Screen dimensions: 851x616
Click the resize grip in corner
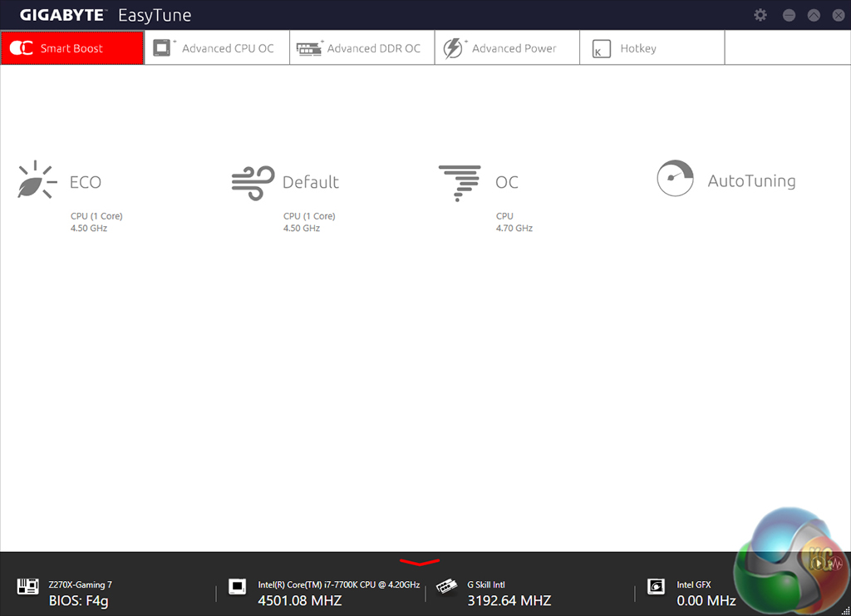[x=845, y=610]
